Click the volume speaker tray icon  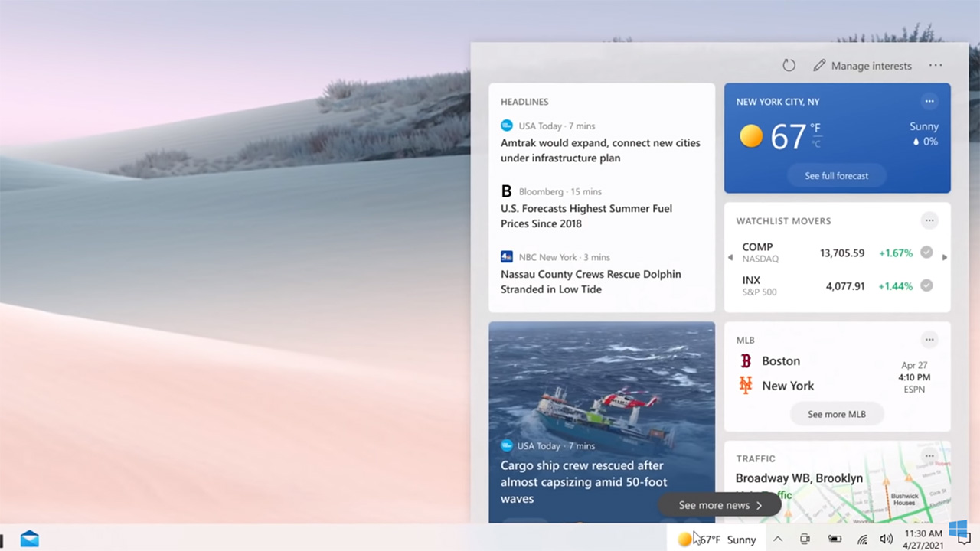click(x=887, y=540)
